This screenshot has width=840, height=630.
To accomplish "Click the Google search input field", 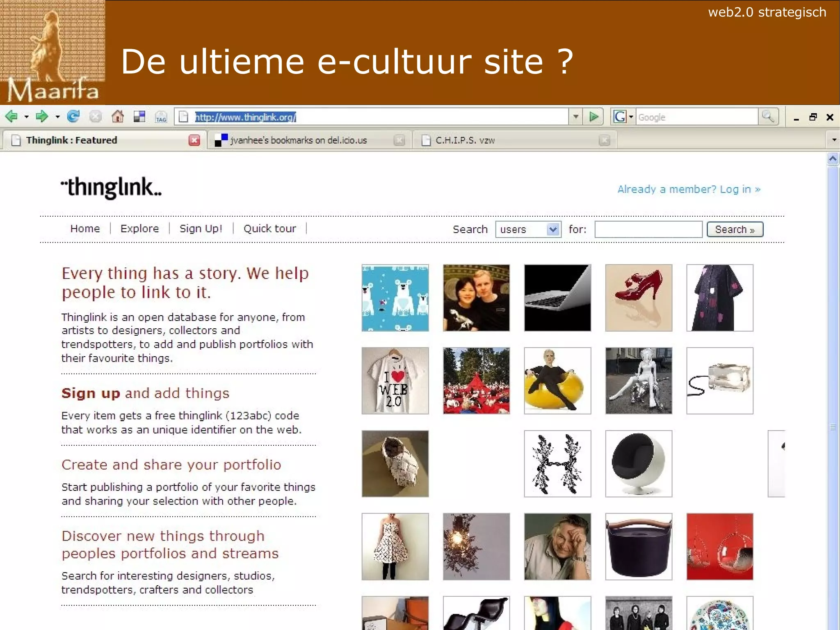I will [x=696, y=117].
